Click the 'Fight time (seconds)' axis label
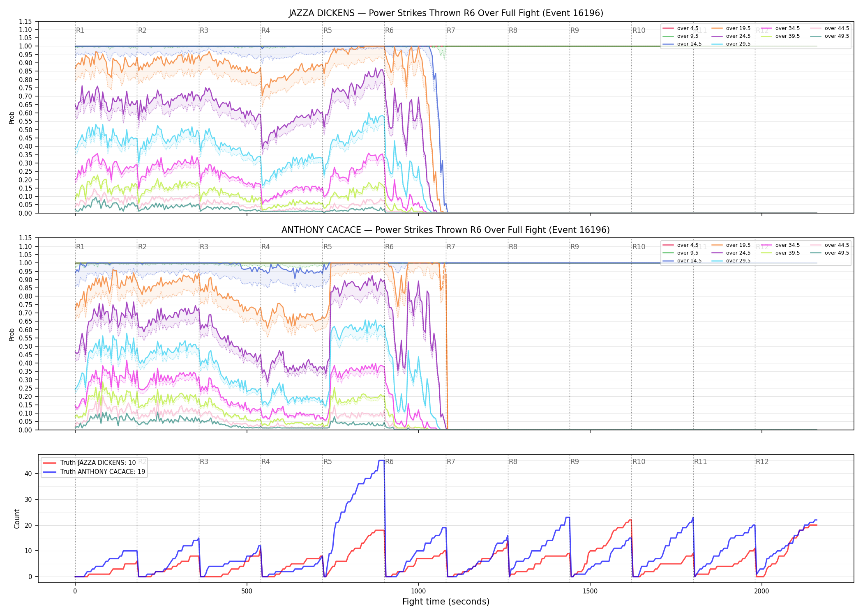Image resolution: width=863 pixels, height=616 pixels. pyautogui.click(x=446, y=602)
